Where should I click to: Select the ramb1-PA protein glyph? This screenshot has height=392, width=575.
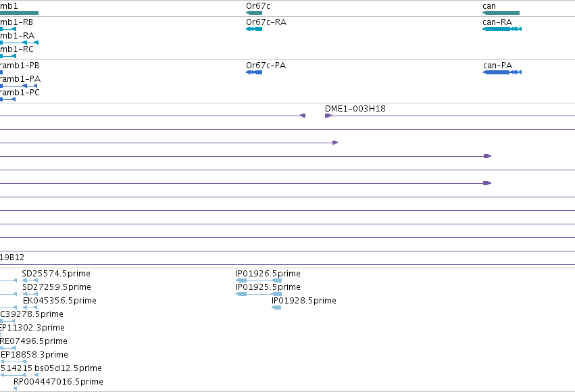coord(18,86)
